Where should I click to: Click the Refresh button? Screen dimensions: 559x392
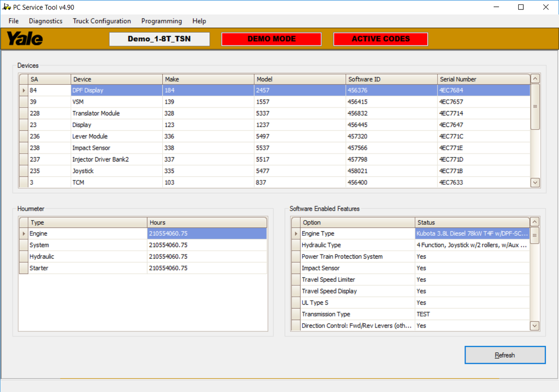(505, 355)
